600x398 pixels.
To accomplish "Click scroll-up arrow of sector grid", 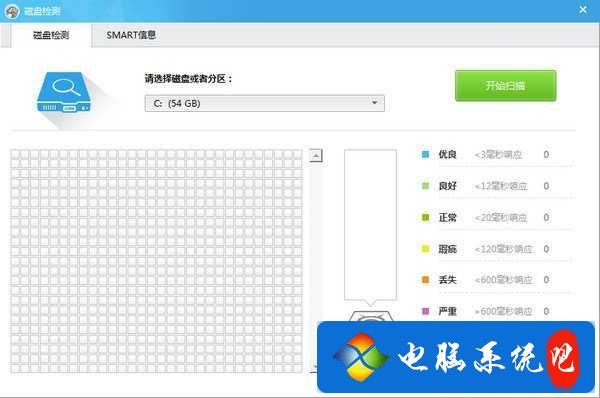I will pos(316,155).
